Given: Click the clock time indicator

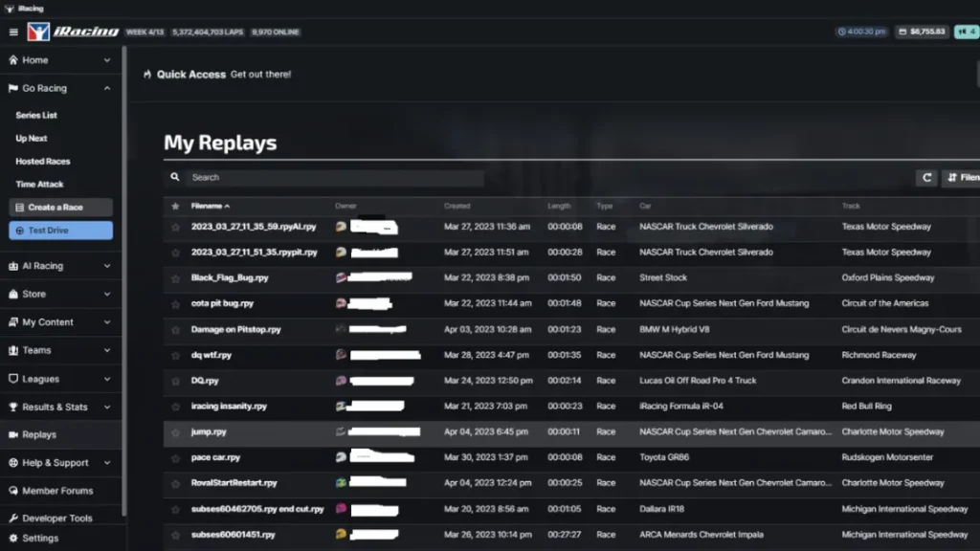Looking at the screenshot, I should (862, 32).
